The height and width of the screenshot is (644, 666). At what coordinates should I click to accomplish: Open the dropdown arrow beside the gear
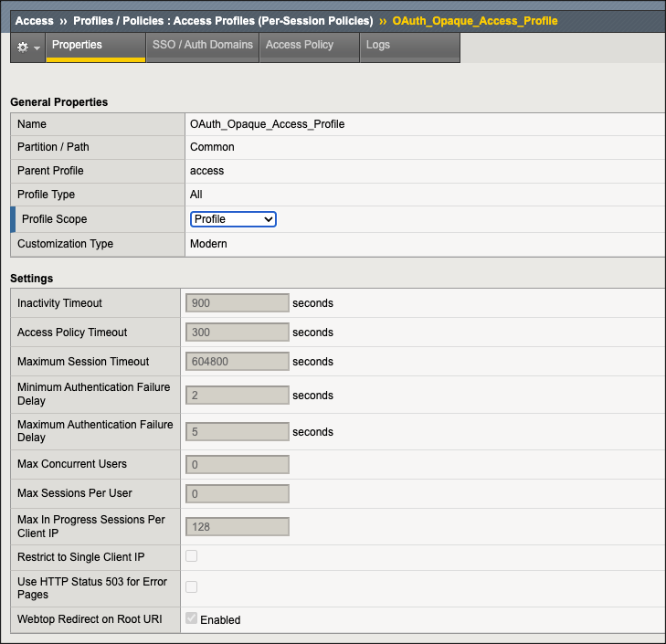37,48
